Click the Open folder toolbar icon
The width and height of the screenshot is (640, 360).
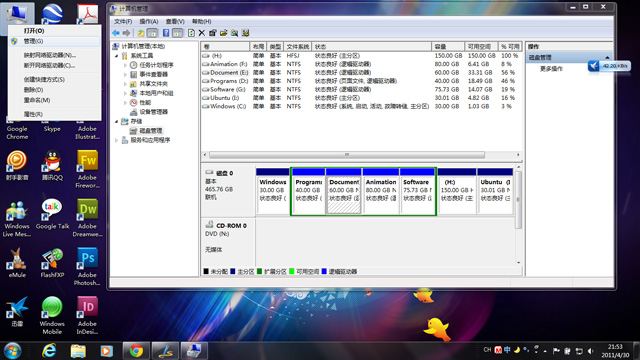(x=224, y=33)
